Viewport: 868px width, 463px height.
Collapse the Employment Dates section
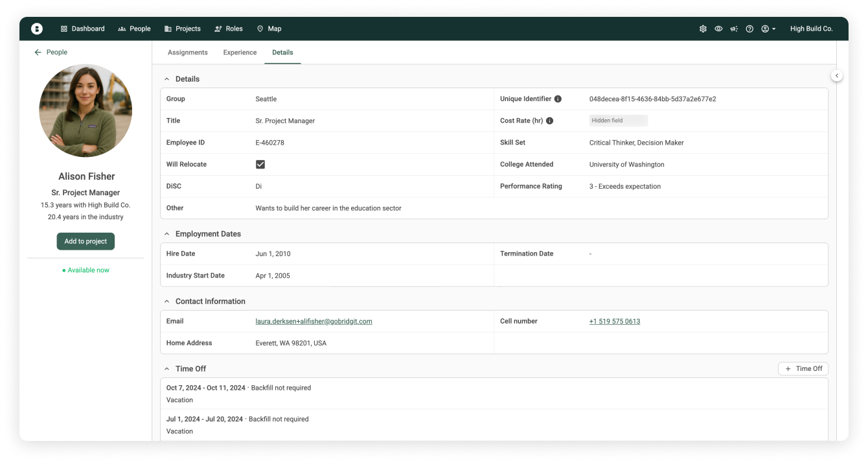tap(167, 234)
